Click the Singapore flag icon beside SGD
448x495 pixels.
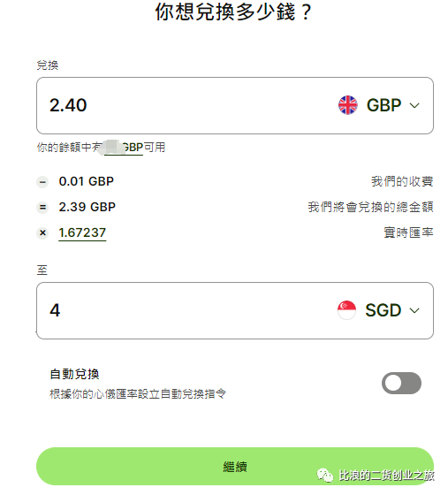(x=346, y=310)
